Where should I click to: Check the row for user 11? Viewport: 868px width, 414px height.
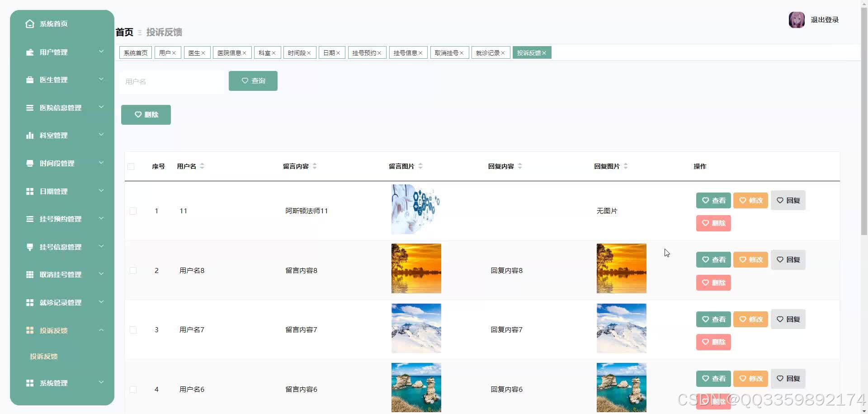[133, 211]
